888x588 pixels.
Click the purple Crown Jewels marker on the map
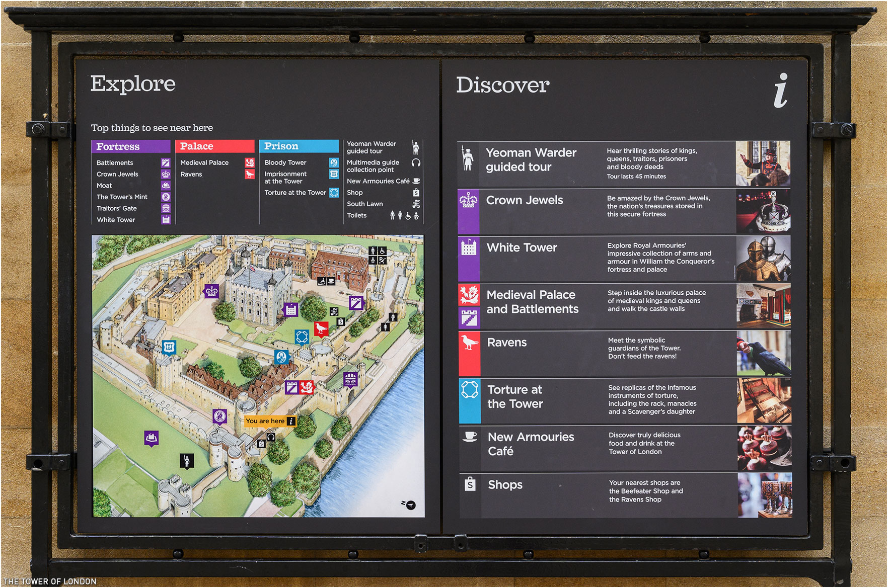(x=211, y=292)
